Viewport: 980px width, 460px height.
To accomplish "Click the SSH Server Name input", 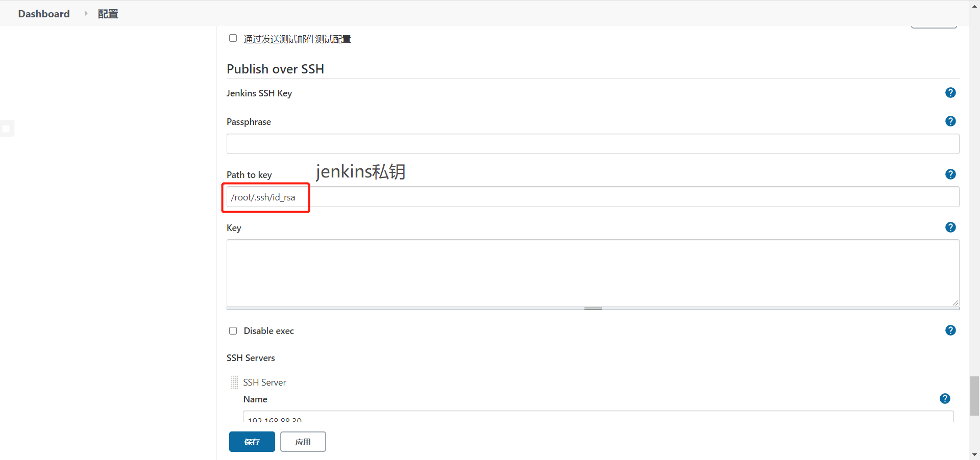I will 598,417.
